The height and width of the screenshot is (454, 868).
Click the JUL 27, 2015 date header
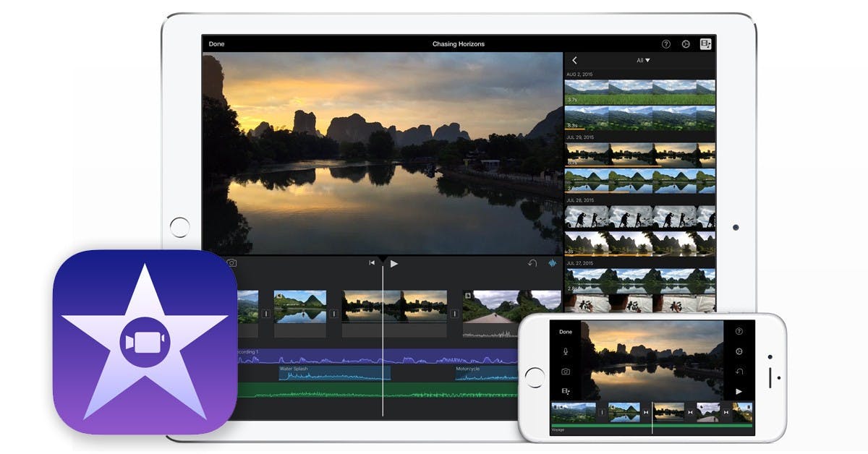pos(580,262)
